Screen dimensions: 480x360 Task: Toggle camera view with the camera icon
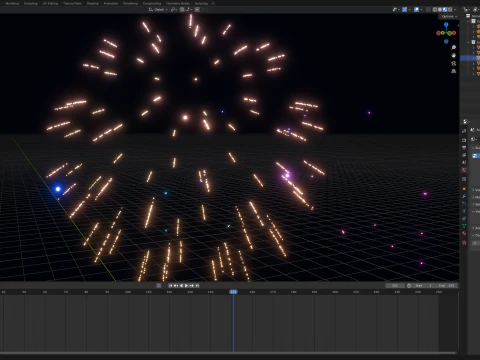[x=454, y=63]
